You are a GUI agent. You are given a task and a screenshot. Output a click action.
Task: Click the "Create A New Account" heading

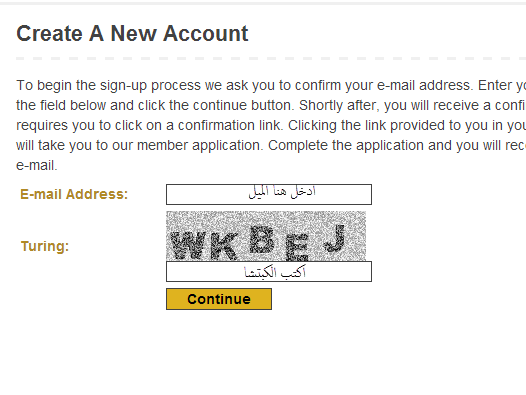click(132, 34)
